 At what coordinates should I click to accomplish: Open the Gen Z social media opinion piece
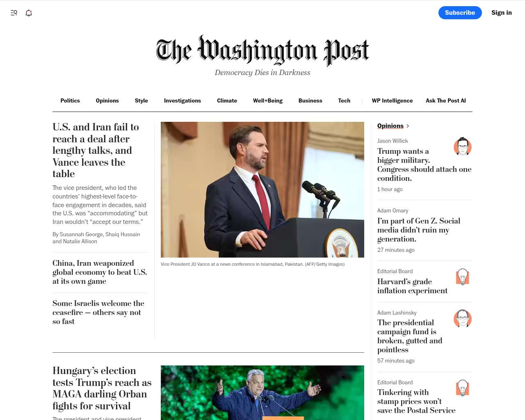pyautogui.click(x=419, y=230)
